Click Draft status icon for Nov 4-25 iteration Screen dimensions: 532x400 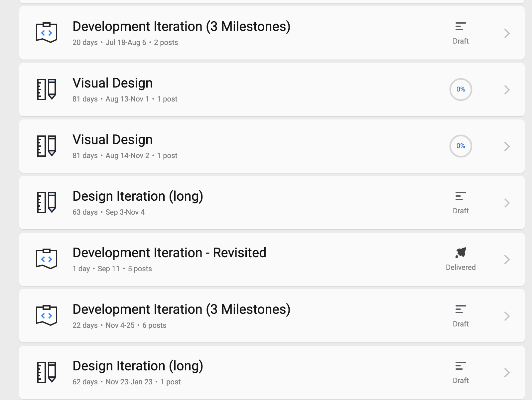click(x=461, y=309)
